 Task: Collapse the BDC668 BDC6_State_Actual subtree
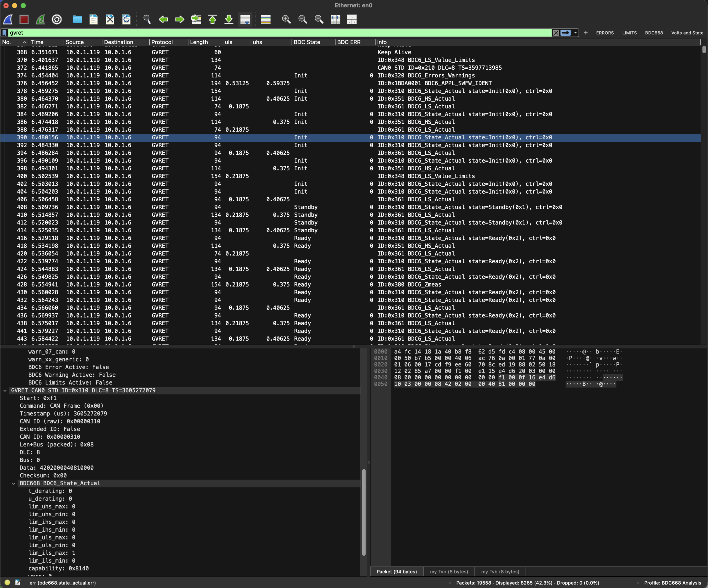coord(14,483)
